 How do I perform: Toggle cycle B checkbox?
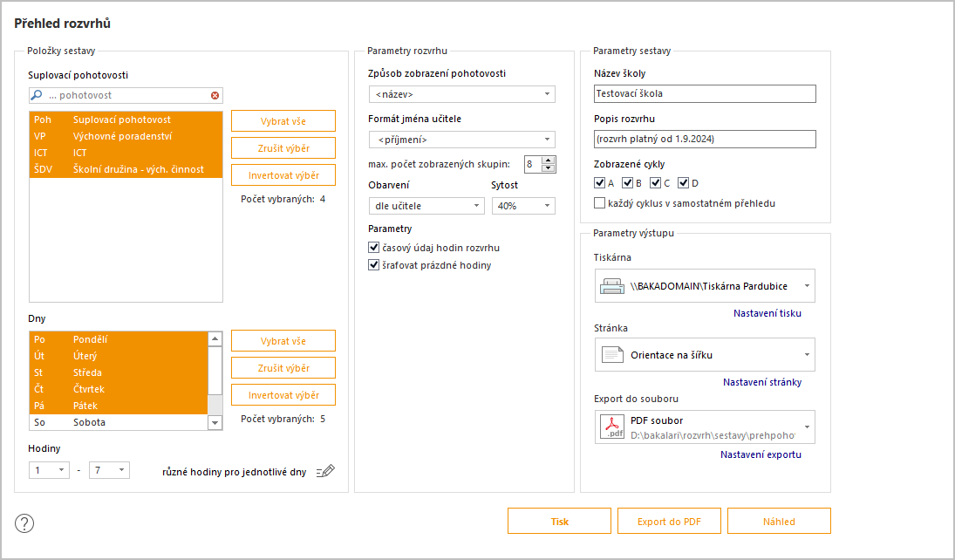click(x=628, y=183)
